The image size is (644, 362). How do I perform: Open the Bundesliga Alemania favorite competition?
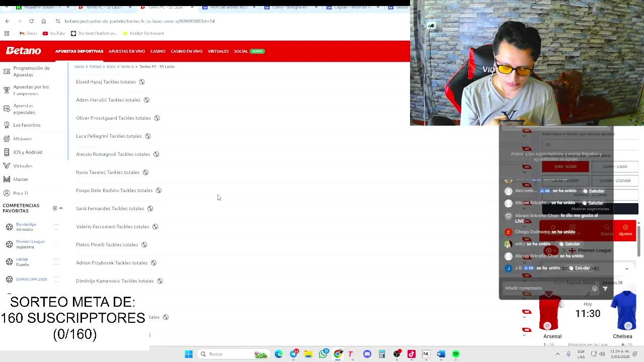click(x=26, y=227)
